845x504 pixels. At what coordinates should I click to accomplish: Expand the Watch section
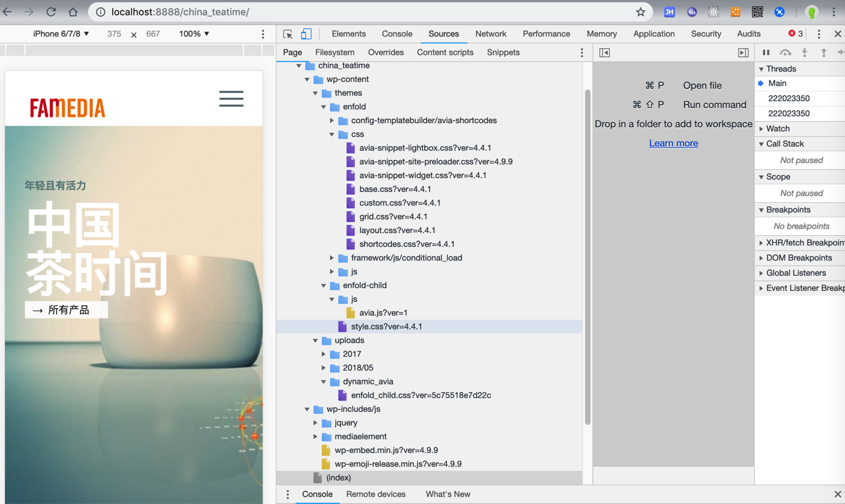(761, 129)
